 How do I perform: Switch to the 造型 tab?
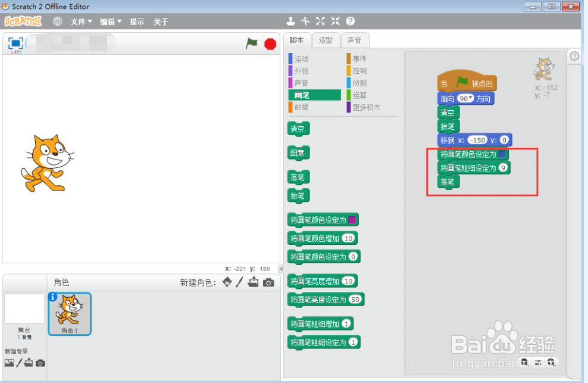tap(326, 40)
